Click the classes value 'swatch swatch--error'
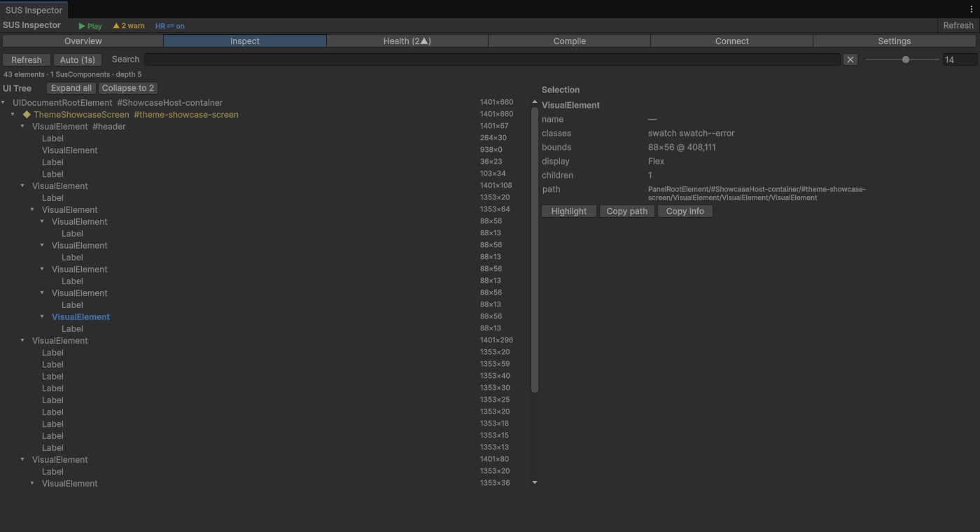Screen dimensions: 980x532 point(691,133)
